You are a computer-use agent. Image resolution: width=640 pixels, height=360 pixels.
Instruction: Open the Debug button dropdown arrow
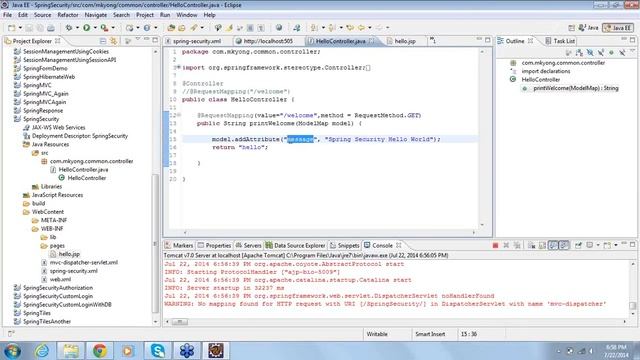(77, 28)
